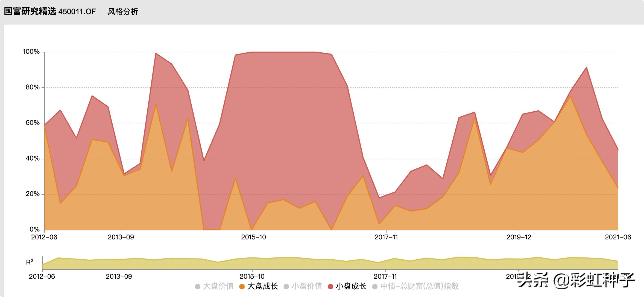Hide the 小盘成长 series via its label
The height and width of the screenshot is (297, 644).
pyautogui.click(x=351, y=286)
